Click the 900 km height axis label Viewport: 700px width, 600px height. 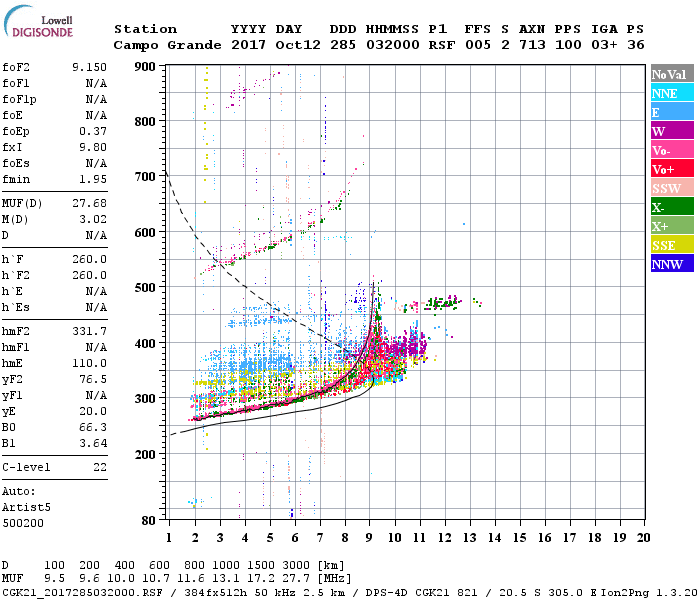[146, 67]
